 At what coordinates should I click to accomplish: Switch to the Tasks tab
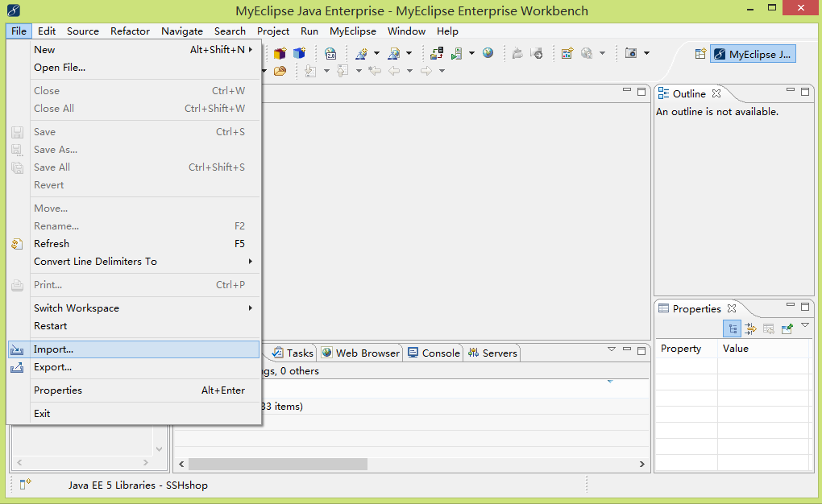(293, 353)
